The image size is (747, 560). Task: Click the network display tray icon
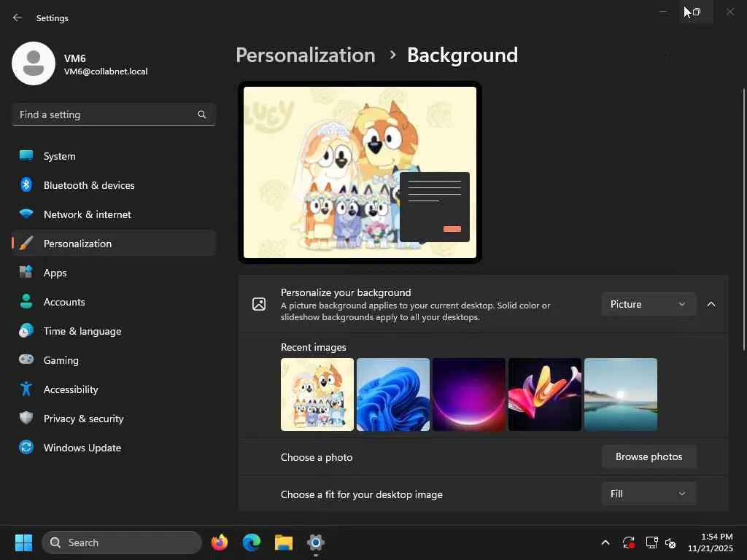pyautogui.click(x=651, y=542)
